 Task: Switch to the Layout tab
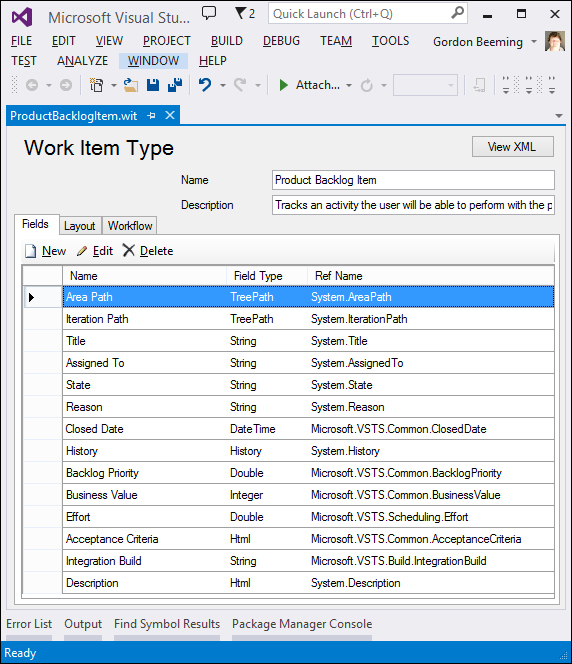(80, 226)
